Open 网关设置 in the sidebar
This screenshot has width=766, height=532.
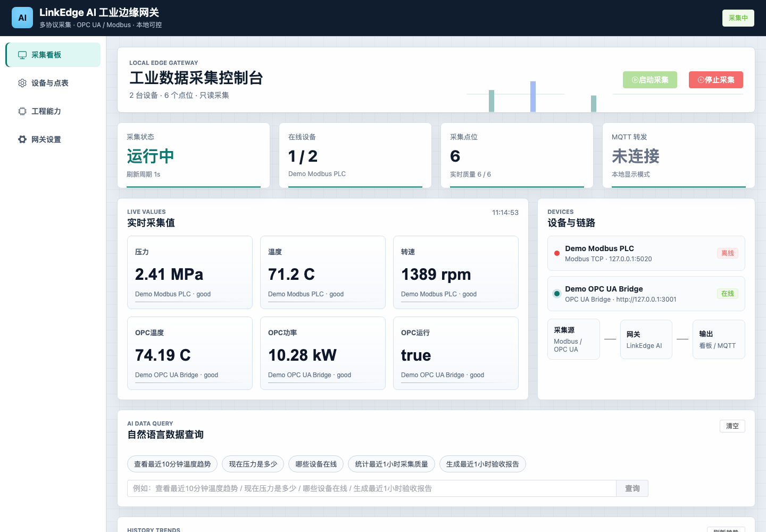point(53,139)
